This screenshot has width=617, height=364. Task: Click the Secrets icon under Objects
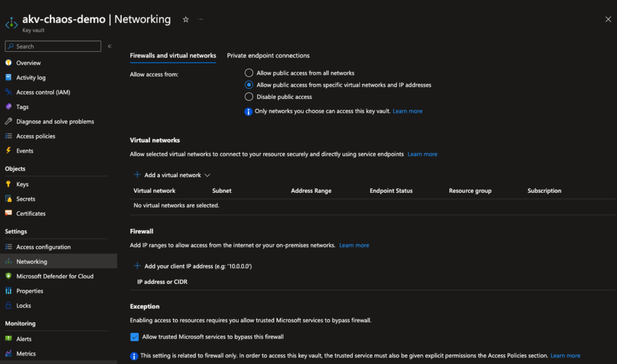(8, 199)
